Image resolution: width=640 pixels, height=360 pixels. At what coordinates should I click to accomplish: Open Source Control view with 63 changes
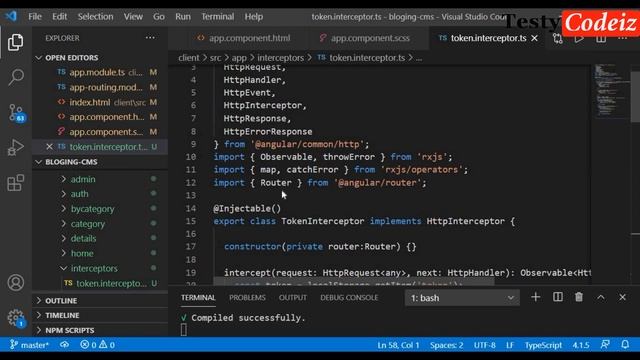pos(16,113)
